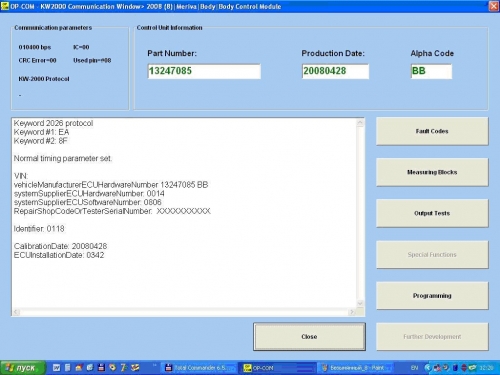
Task: Open the Measuring Blocks screen
Action: [432, 172]
